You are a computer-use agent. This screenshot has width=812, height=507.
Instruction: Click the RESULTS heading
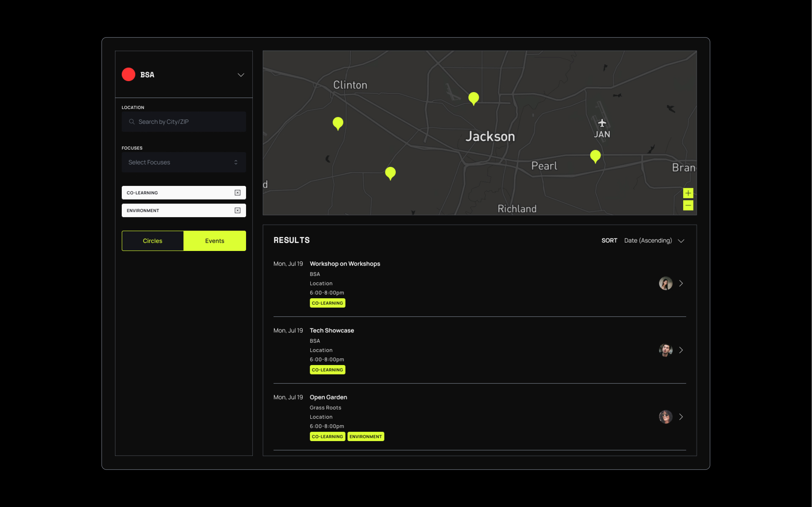pyautogui.click(x=292, y=240)
